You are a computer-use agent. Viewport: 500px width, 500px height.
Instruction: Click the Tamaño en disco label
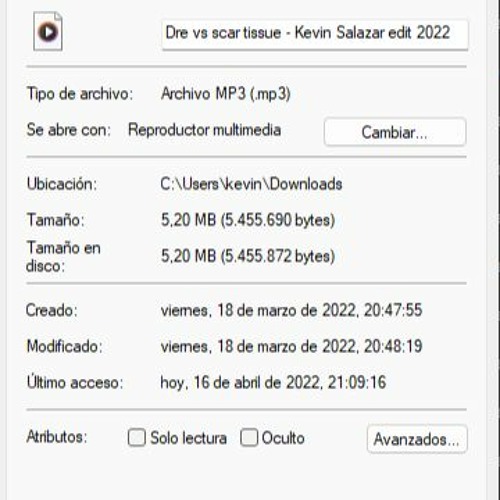[63, 257]
